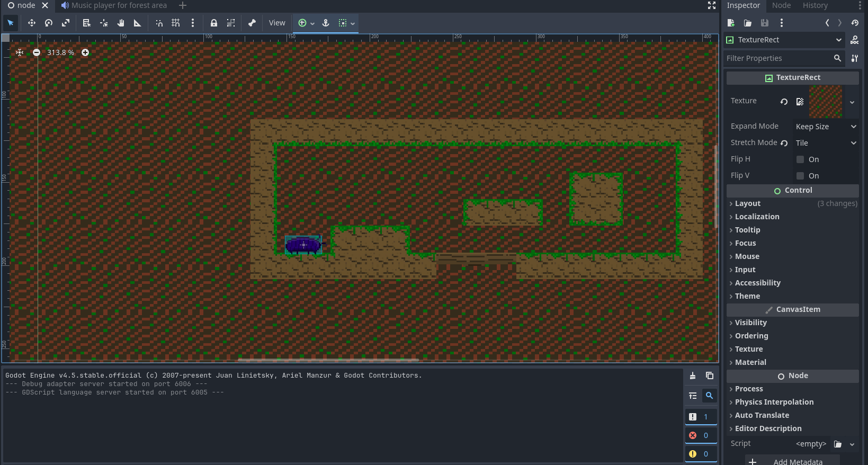The image size is (868, 465).
Task: Click the Texture preview thumbnail
Action: coord(825,102)
